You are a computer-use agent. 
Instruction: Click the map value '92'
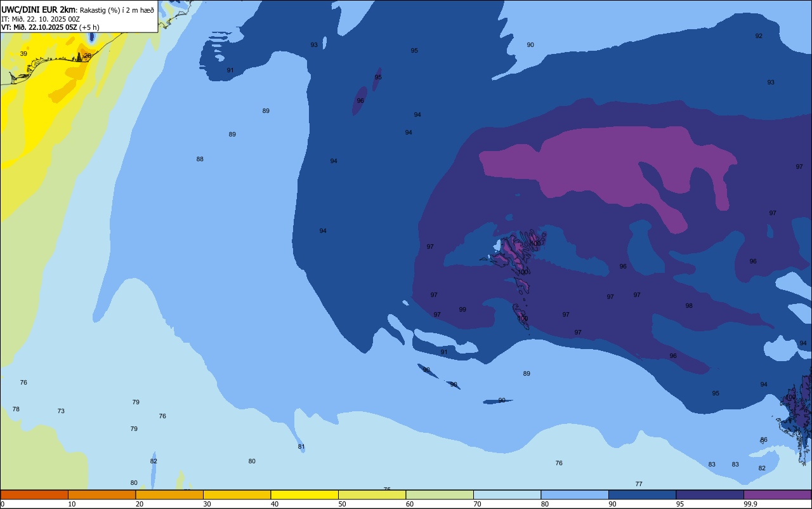759,36
